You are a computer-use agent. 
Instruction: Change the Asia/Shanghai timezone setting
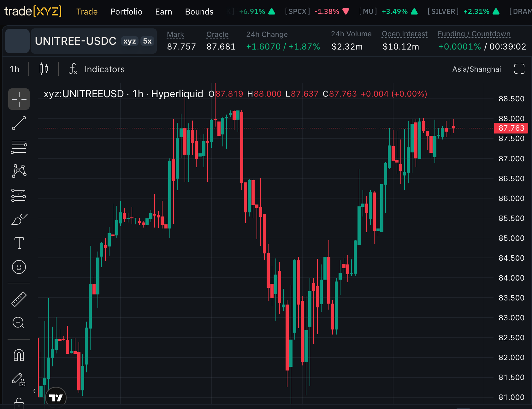[476, 69]
